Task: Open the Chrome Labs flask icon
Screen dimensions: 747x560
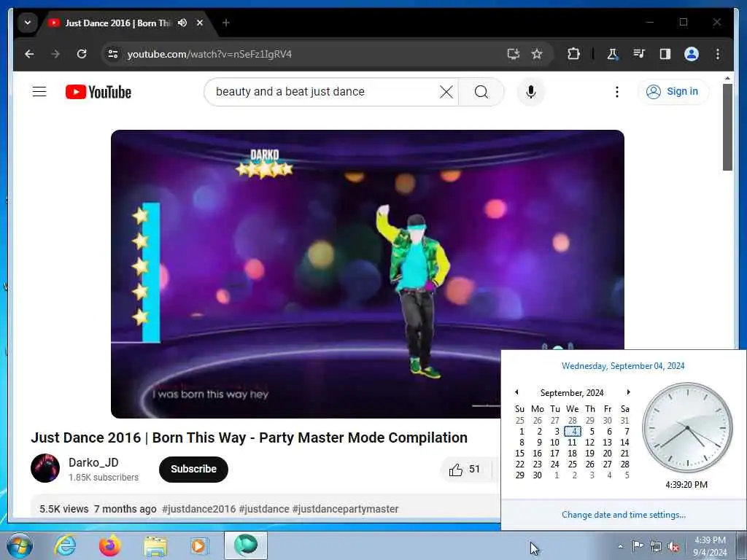Action: (x=612, y=54)
